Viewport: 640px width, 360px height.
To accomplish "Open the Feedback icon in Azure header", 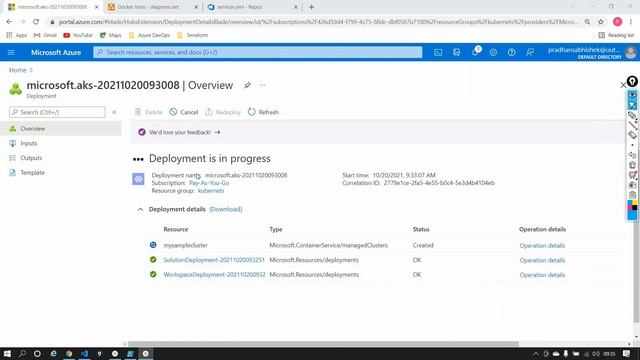I will [530, 52].
